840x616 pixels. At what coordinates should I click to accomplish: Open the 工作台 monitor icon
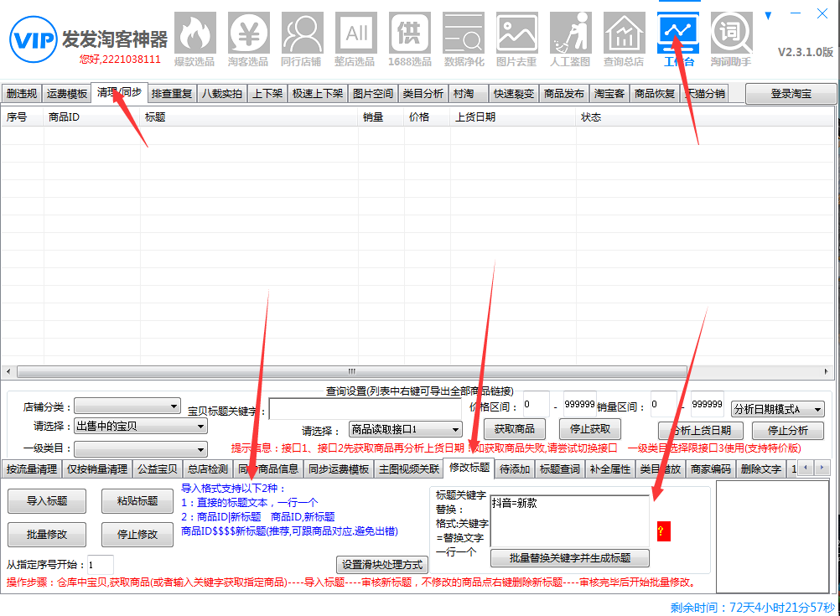point(678,34)
